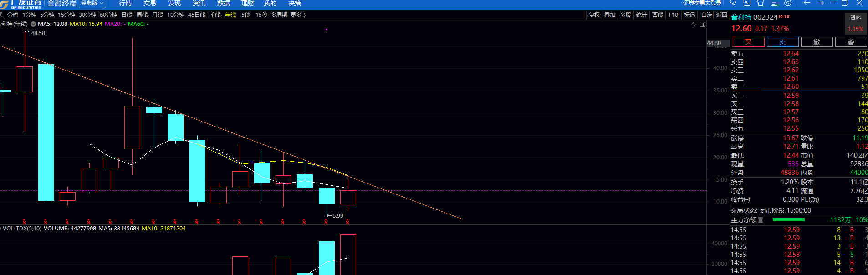Screen dimensions: 868x275
Task: Open the 理财 menu
Action: [248, 3]
